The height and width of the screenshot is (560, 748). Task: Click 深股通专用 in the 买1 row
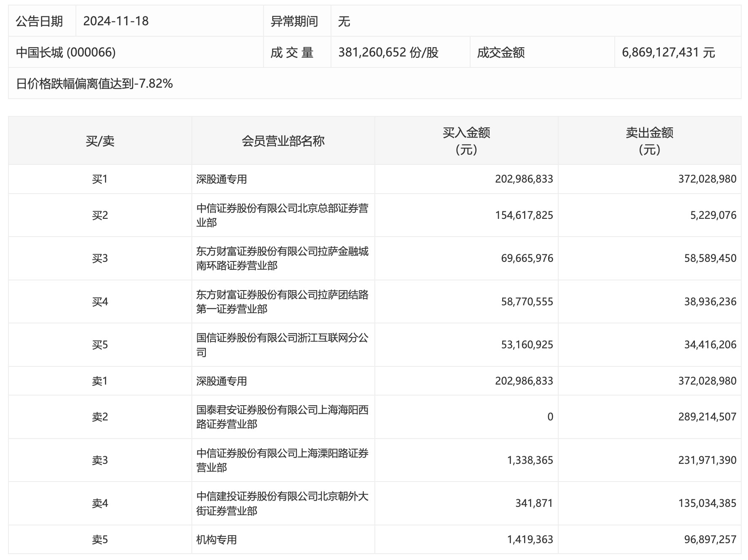[x=221, y=179]
